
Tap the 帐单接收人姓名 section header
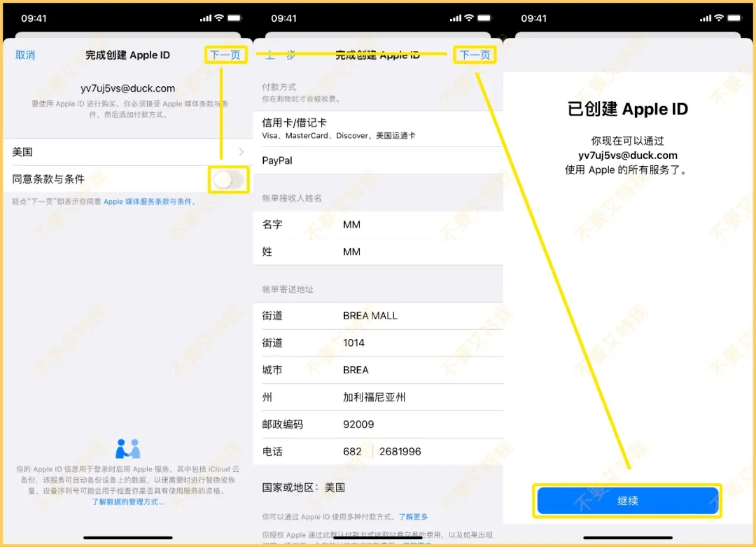(x=292, y=198)
